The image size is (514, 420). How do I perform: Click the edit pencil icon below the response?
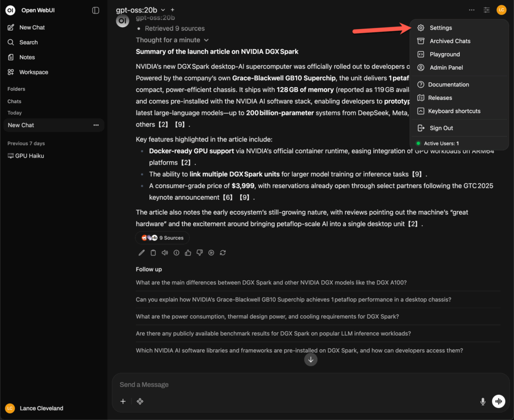tap(142, 253)
